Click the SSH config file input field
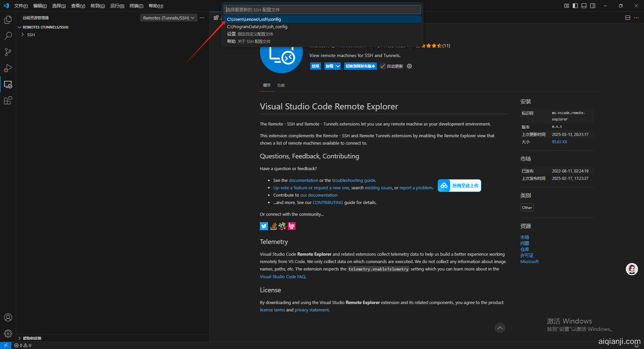Image resolution: width=644 pixels, height=349 pixels. (x=322, y=10)
